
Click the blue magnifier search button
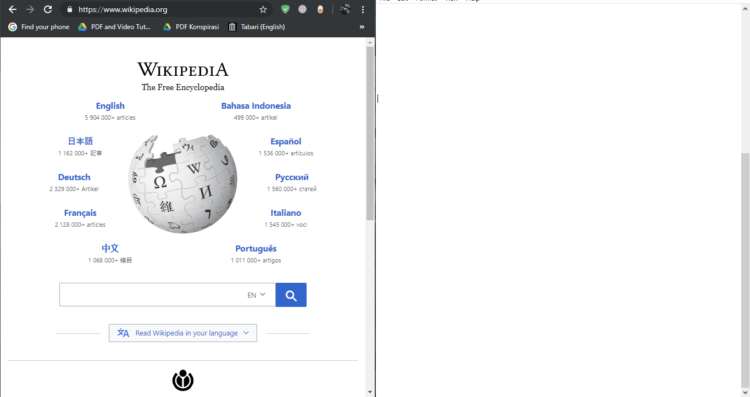pos(291,295)
